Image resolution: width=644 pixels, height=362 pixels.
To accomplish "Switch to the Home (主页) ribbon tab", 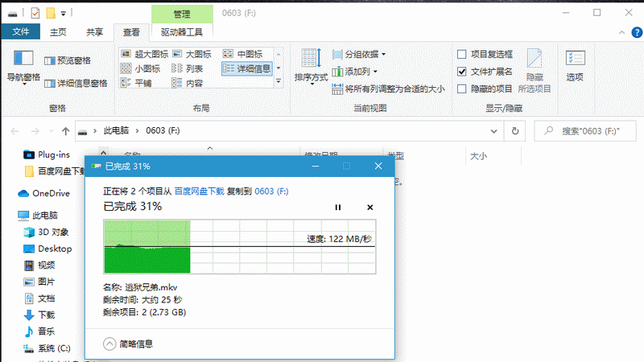I will [x=58, y=32].
